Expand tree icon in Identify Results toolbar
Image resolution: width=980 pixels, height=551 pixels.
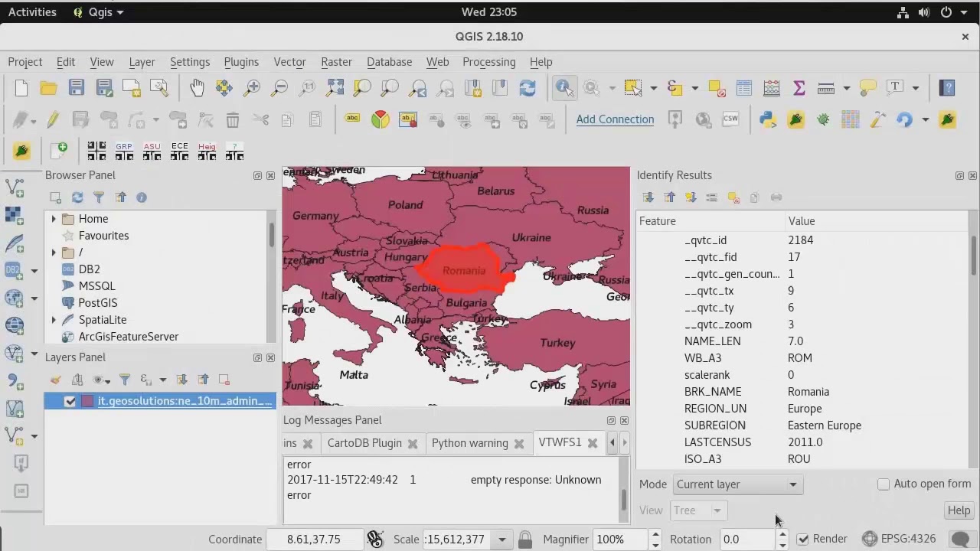click(x=648, y=197)
